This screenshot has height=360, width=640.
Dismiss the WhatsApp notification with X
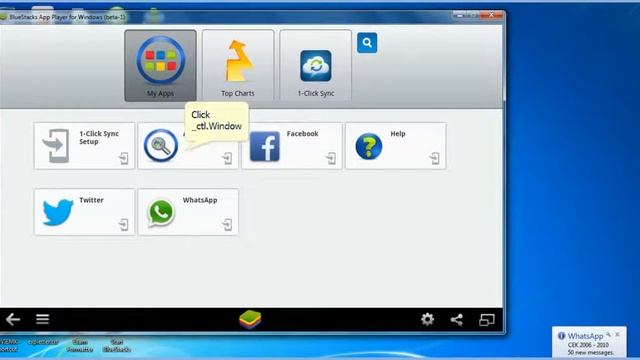coord(617,335)
